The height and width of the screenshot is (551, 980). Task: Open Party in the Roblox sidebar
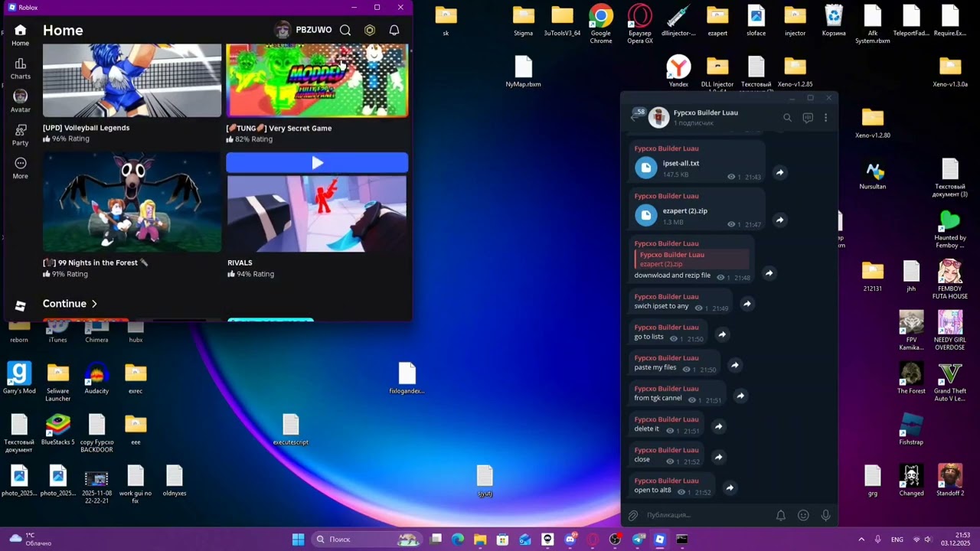click(x=20, y=135)
